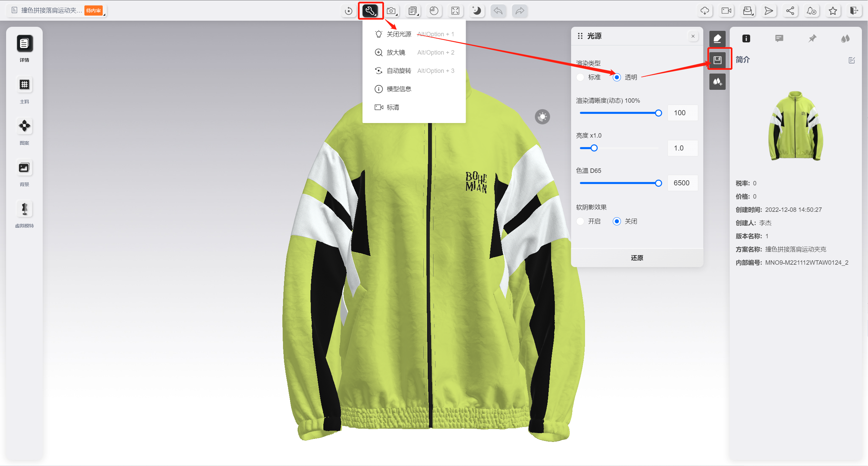Click the color temperature 6500 input field
This screenshot has height=466, width=868.
coord(682,183)
